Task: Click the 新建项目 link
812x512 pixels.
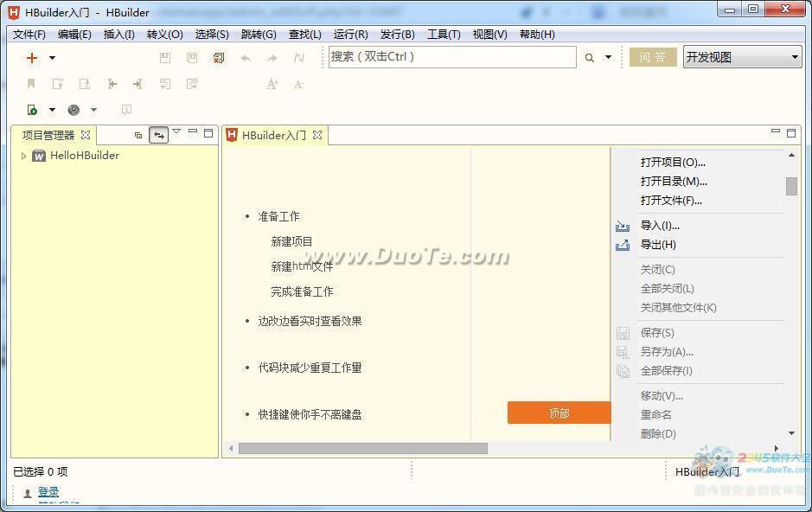Action: (x=291, y=241)
